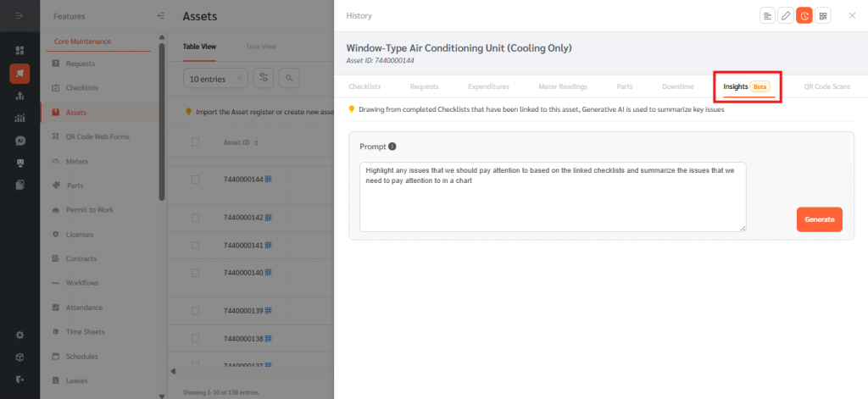
Task: Check the box for asset 7440000142
Action: [196, 218]
